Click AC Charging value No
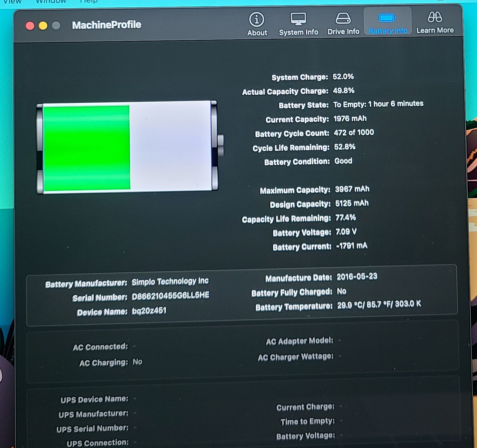 tap(137, 362)
